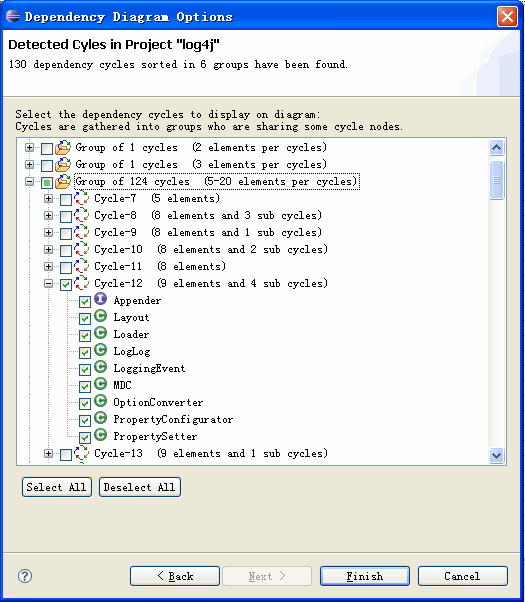This screenshot has width=525, height=602.
Task: Uncheck the LogLog checkbox
Action: coord(85,353)
